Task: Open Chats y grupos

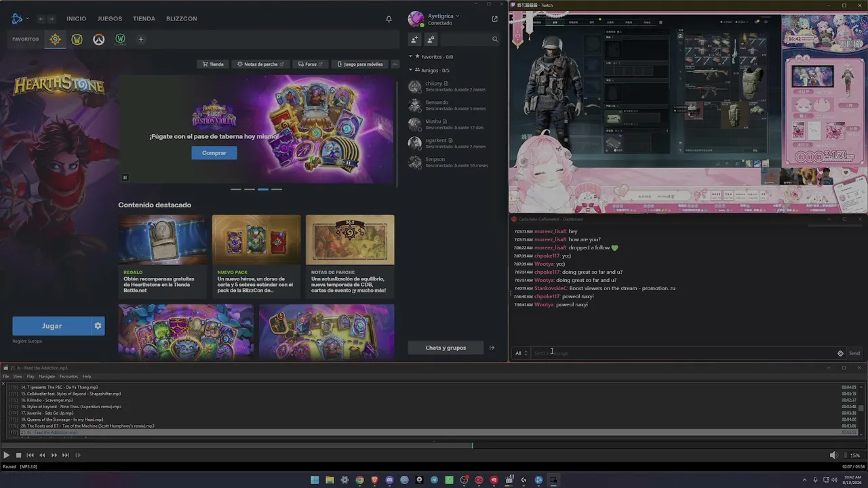Action: click(x=446, y=348)
